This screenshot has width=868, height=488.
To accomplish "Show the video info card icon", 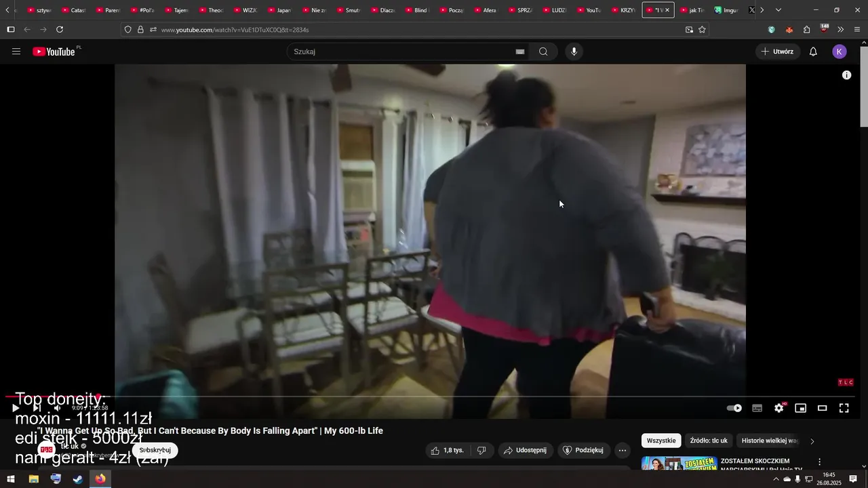I will click(x=846, y=75).
